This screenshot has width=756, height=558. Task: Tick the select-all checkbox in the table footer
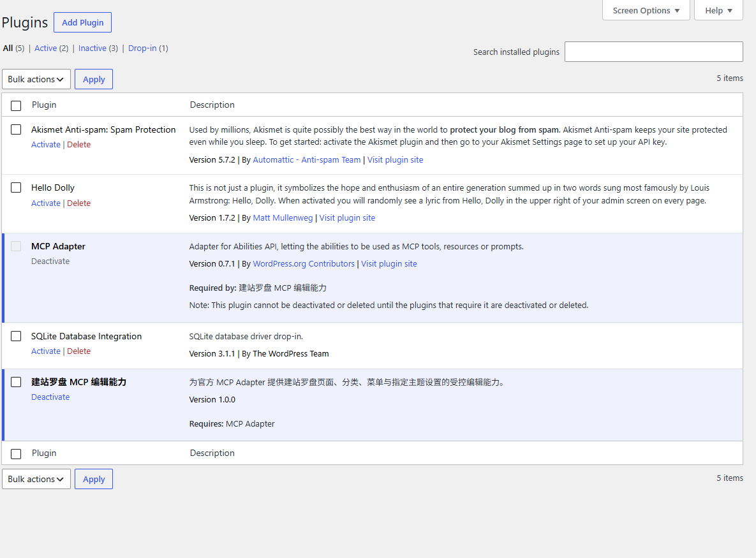(x=16, y=454)
